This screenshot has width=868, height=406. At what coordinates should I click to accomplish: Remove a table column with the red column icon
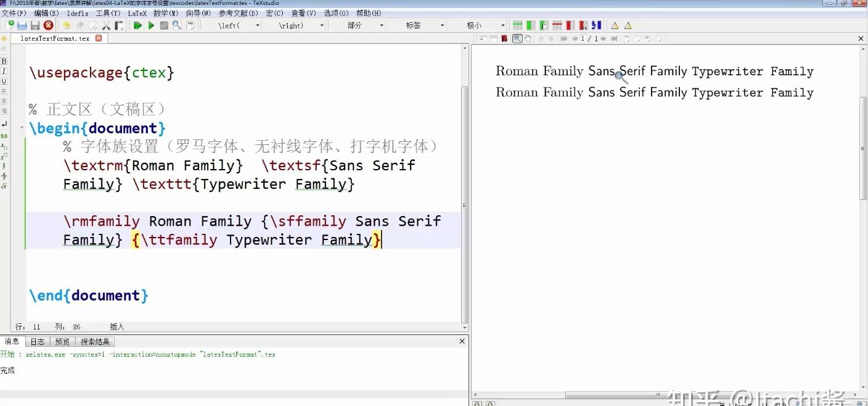point(570,25)
